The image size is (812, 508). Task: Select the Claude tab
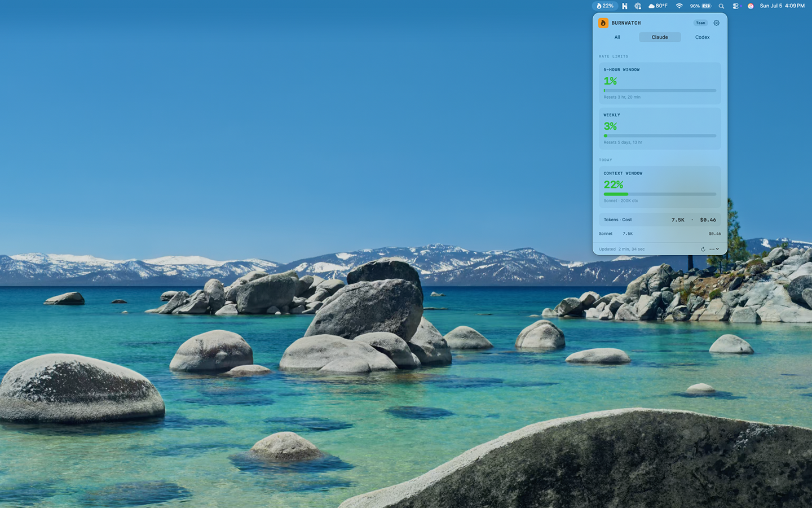click(x=660, y=37)
